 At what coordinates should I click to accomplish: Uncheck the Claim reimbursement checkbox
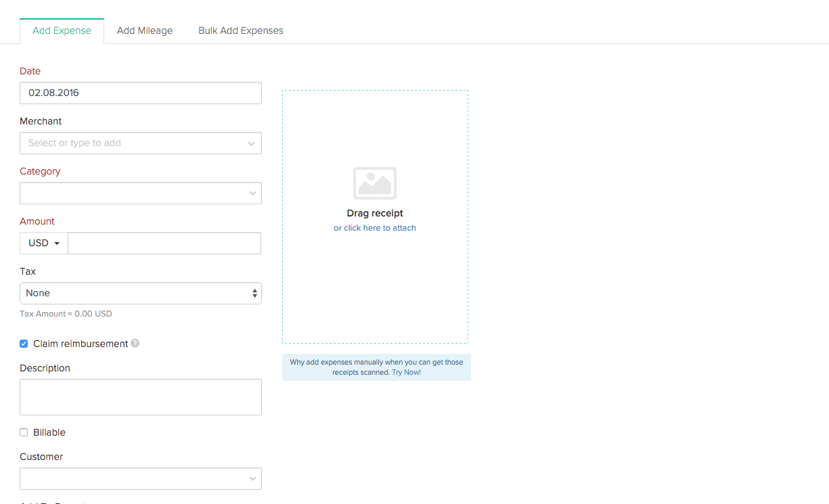point(24,344)
